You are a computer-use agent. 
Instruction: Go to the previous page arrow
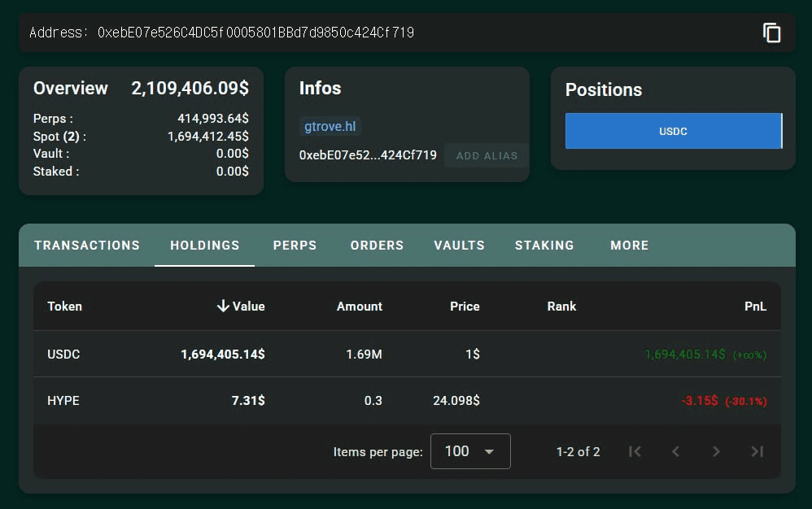tap(675, 451)
